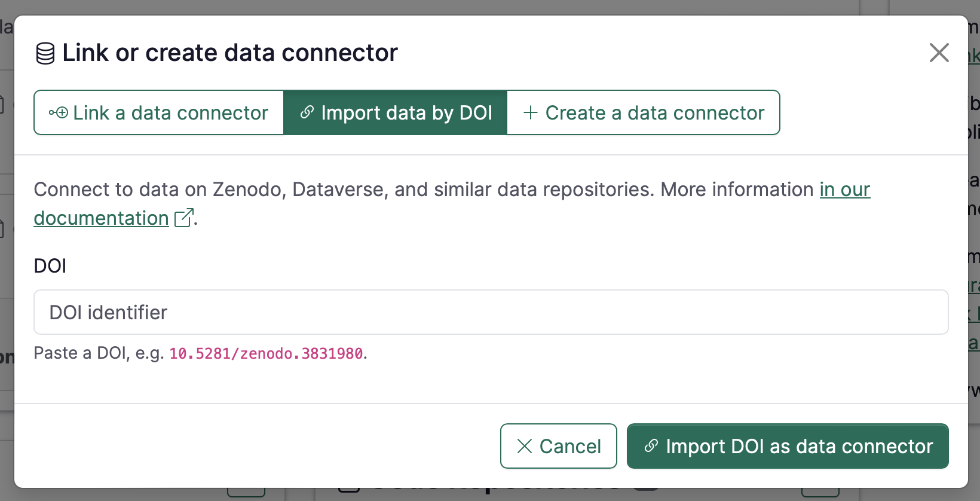Open the Create a data connector tab
980x501 pixels.
(644, 112)
